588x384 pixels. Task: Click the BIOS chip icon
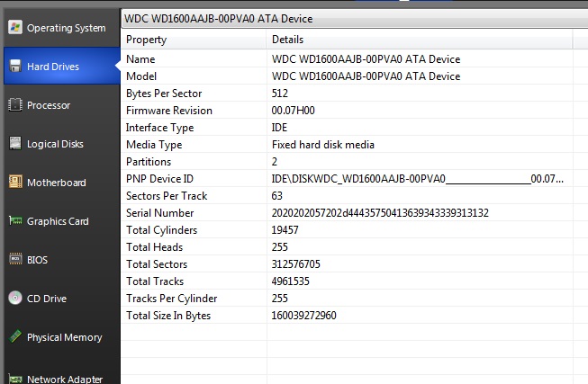[x=15, y=259]
